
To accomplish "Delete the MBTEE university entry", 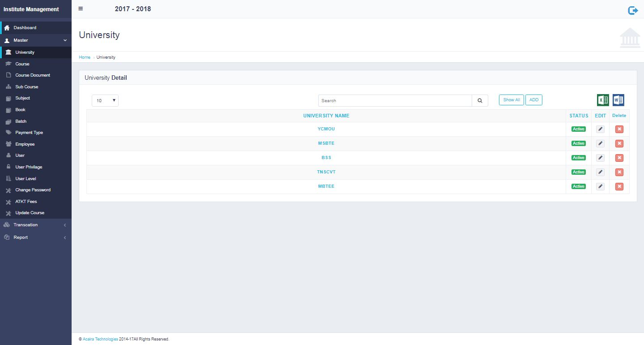I will coord(619,186).
